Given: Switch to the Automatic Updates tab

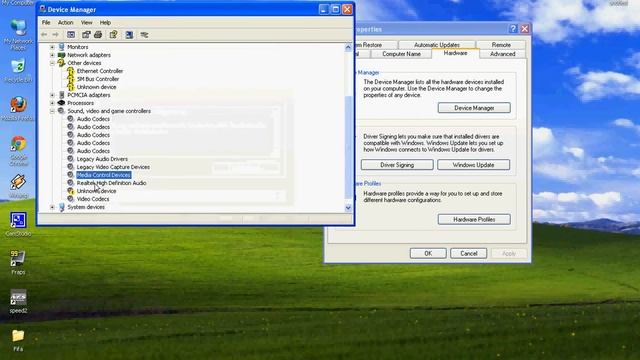Looking at the screenshot, I should [x=437, y=44].
